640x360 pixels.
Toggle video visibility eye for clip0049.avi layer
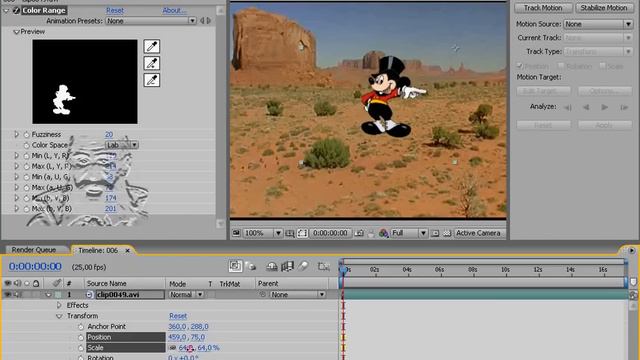(x=7, y=294)
